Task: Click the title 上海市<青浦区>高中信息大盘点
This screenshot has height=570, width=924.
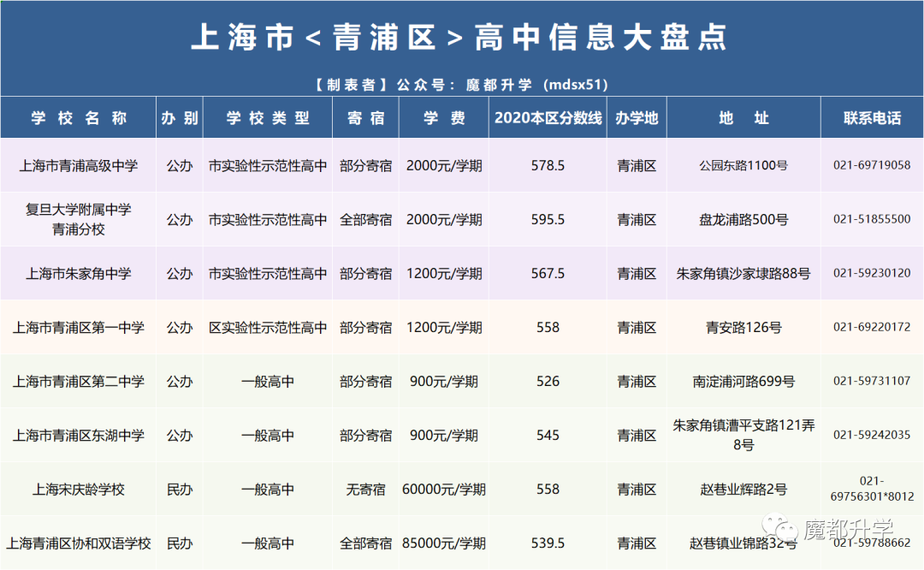Action: point(459,38)
